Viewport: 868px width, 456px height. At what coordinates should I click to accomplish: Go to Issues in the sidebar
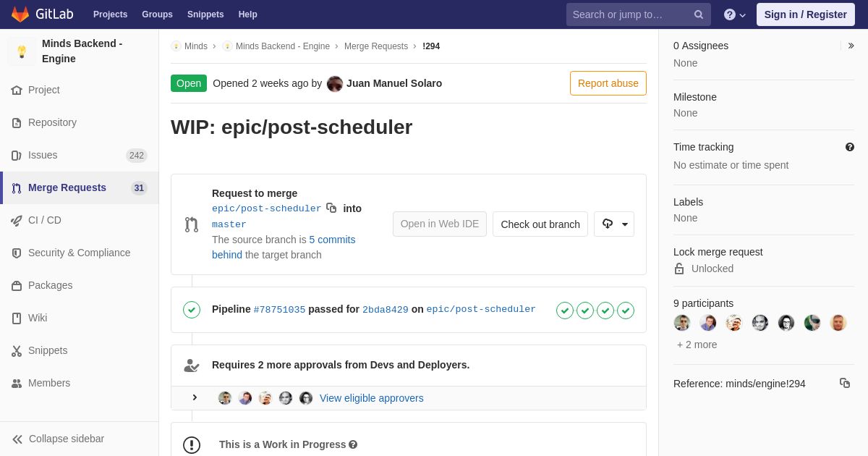tap(80, 155)
